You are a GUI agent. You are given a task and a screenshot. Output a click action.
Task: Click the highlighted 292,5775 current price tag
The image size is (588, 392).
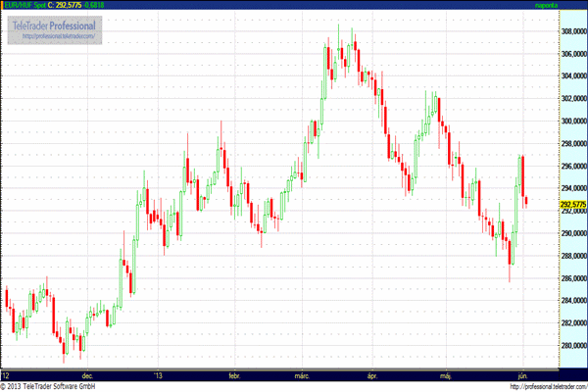(572, 205)
